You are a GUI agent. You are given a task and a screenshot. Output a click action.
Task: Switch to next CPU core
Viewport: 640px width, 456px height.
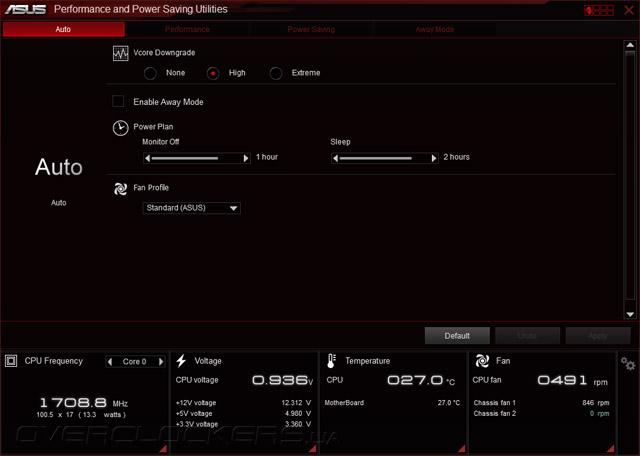click(x=161, y=362)
